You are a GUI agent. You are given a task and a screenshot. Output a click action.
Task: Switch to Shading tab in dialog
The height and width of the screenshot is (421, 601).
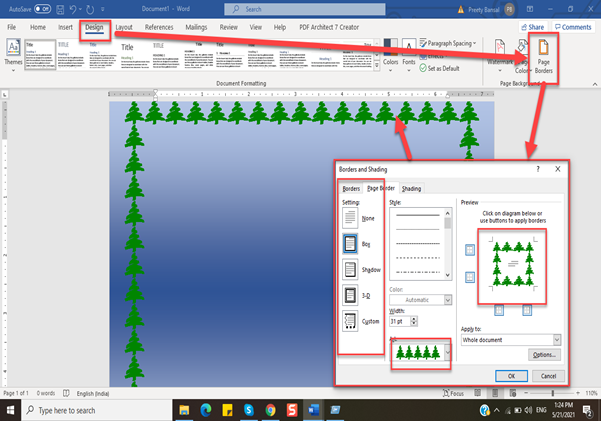tap(411, 189)
